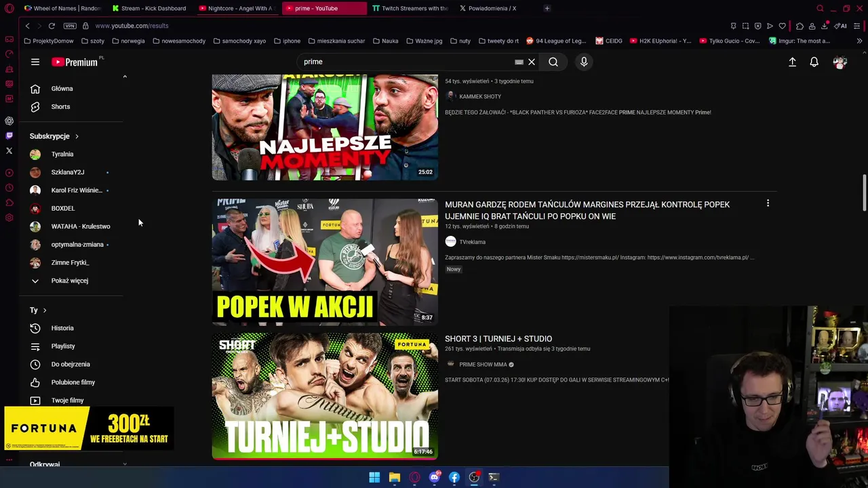Open ChatGPT in the Opera GX sidebar

click(9, 121)
